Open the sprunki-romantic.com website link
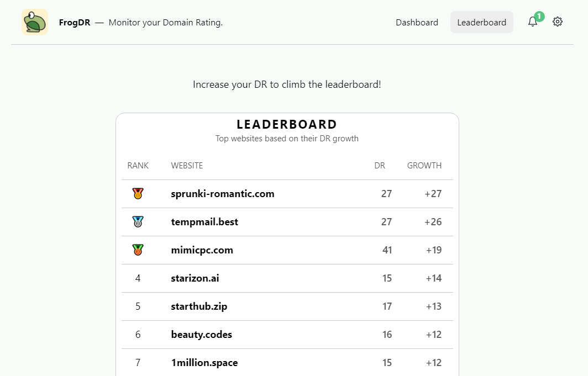This screenshot has height=376, width=588. (x=223, y=194)
